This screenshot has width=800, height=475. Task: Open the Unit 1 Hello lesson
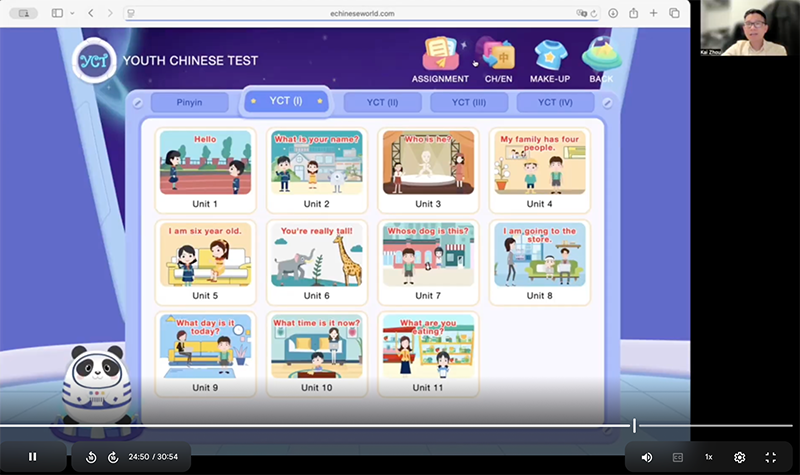pos(205,169)
